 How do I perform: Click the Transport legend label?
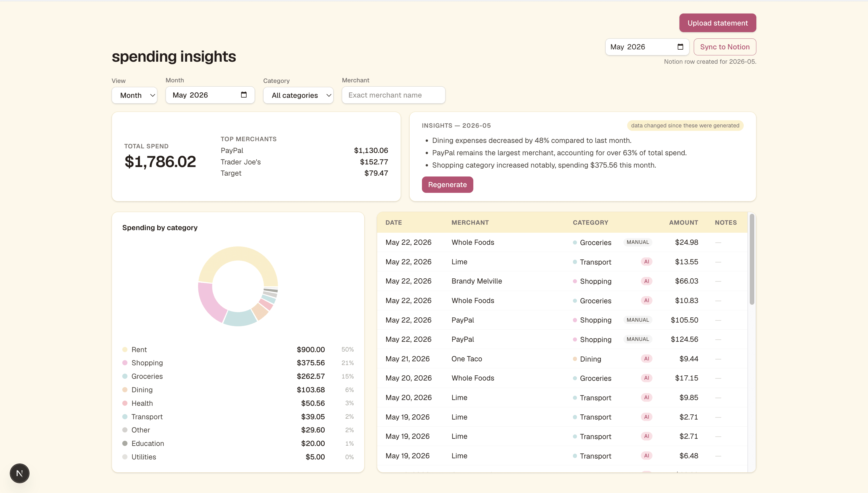tap(147, 416)
